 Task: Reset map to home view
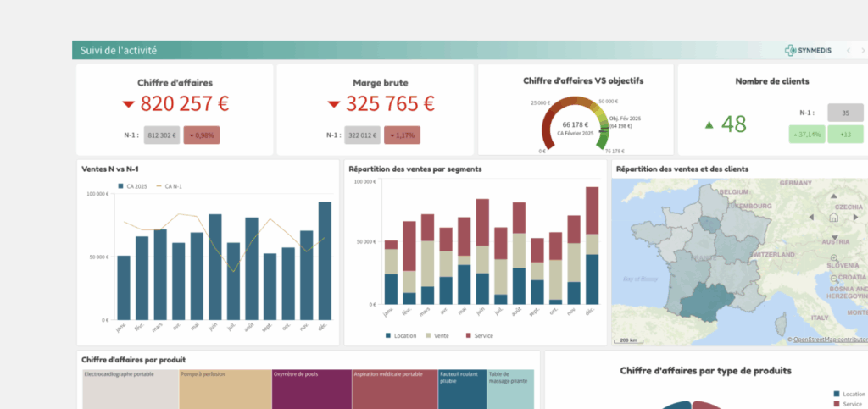834,218
